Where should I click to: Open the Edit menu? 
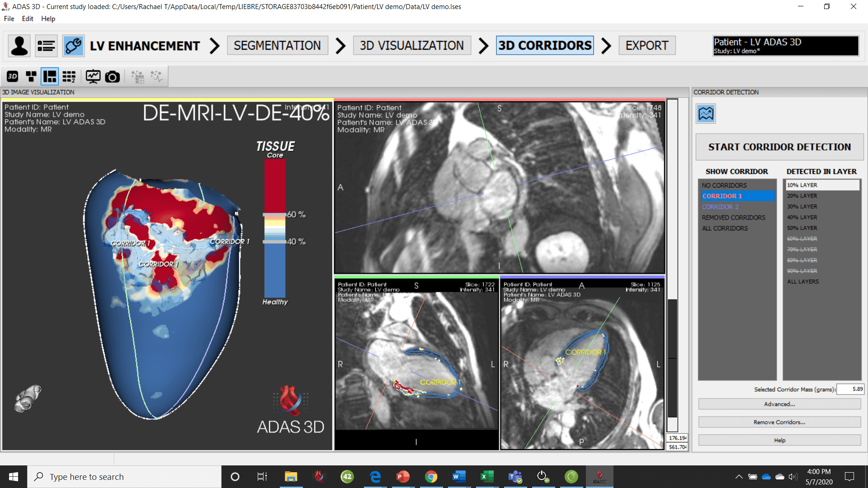point(27,19)
